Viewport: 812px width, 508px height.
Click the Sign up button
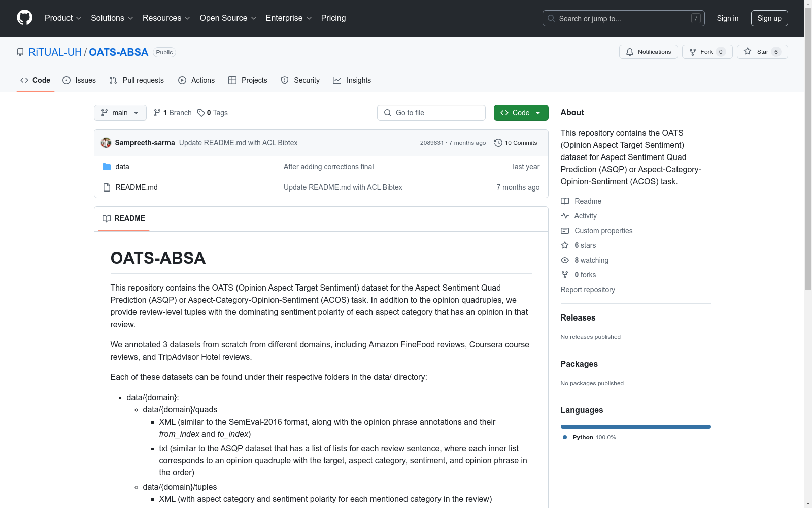769,18
